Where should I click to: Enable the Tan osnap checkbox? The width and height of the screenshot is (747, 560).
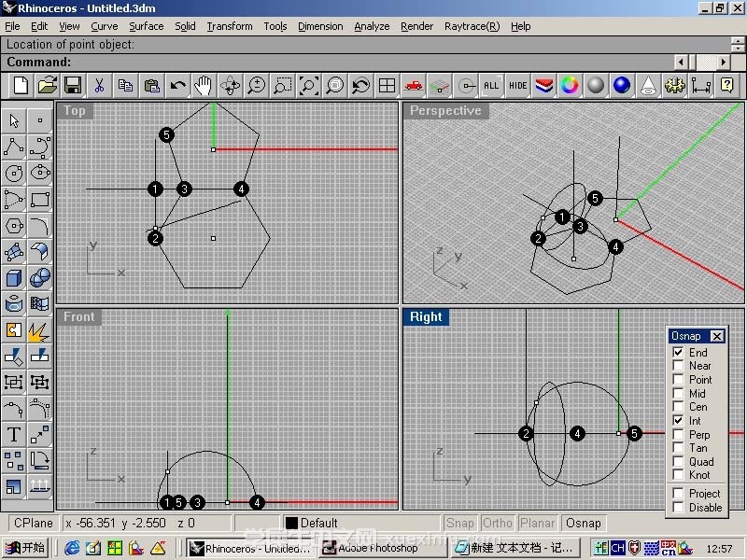679,448
